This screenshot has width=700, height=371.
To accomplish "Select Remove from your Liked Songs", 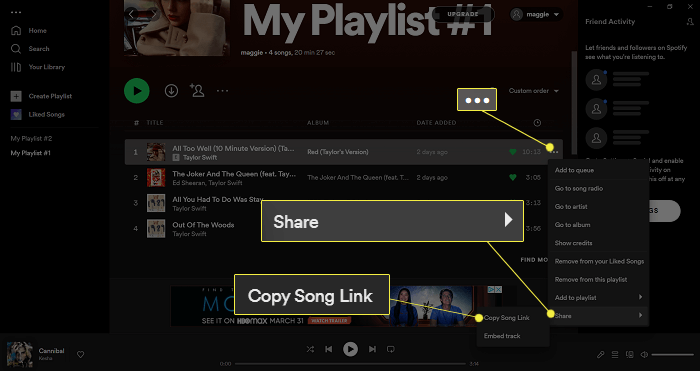I will click(x=598, y=261).
